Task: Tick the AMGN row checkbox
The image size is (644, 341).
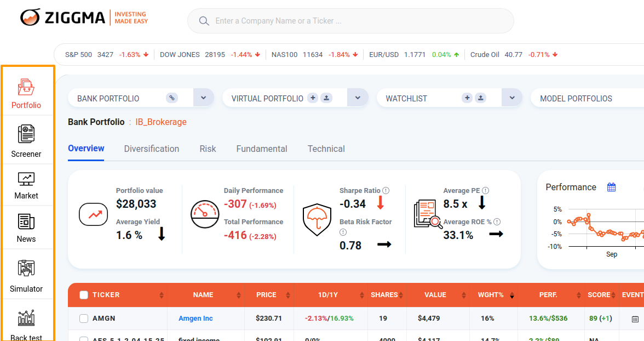Action: click(84, 319)
